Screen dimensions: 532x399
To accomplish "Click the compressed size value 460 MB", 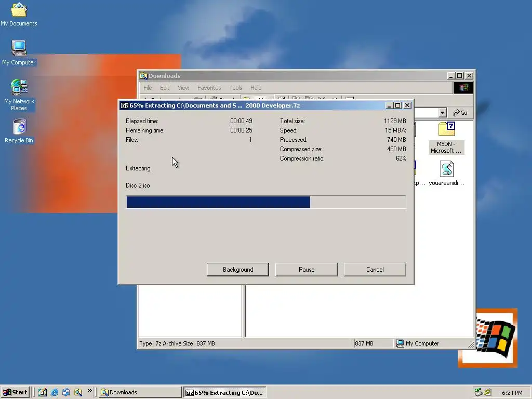I will click(x=396, y=149).
